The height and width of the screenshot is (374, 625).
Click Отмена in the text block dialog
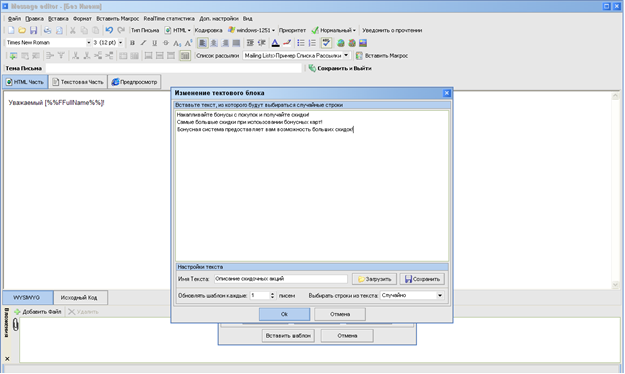[340, 314]
